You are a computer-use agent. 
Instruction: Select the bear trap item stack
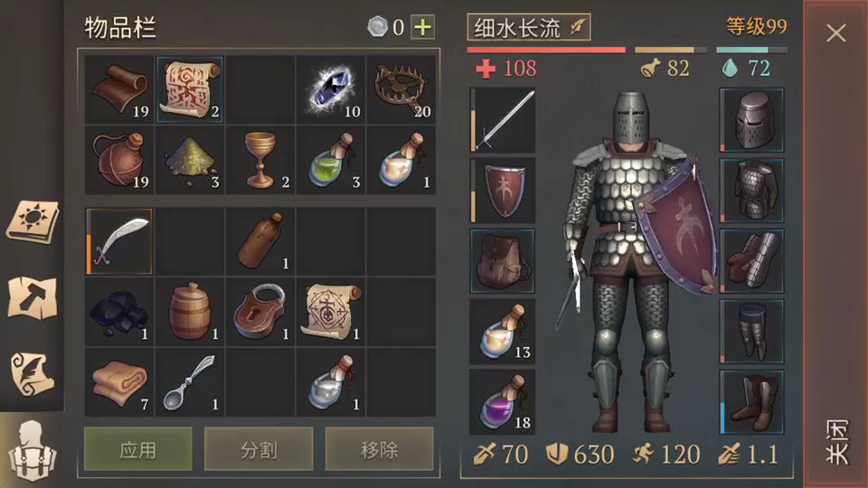point(401,89)
